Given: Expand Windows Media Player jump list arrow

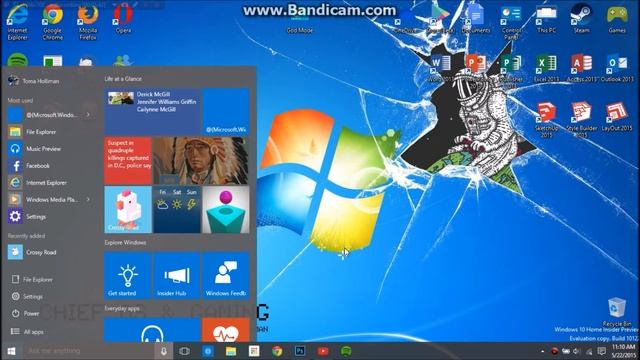Looking at the screenshot, I should pyautogui.click(x=88, y=200).
